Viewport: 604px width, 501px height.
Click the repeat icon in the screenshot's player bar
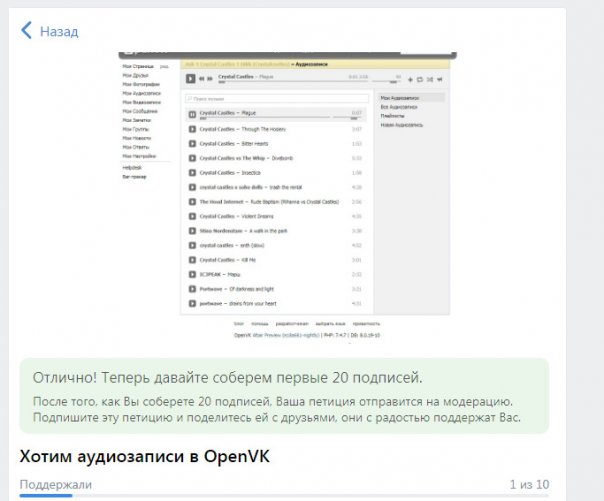tap(420, 80)
